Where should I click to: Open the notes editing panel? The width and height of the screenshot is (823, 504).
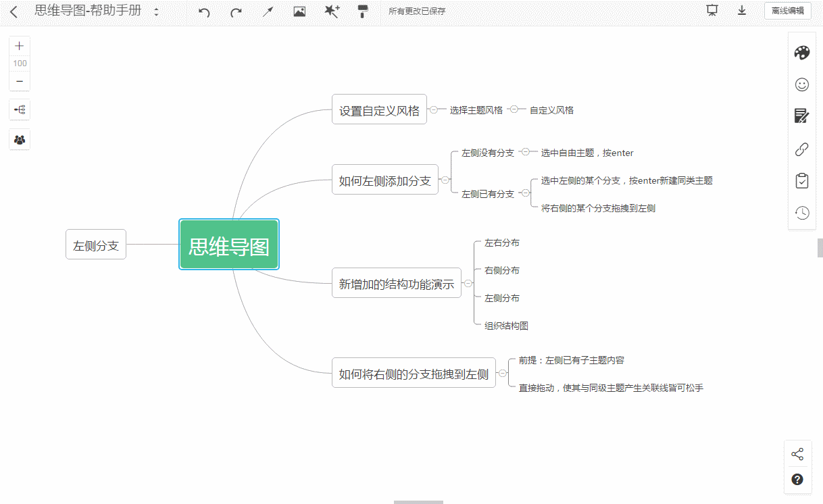pos(801,116)
